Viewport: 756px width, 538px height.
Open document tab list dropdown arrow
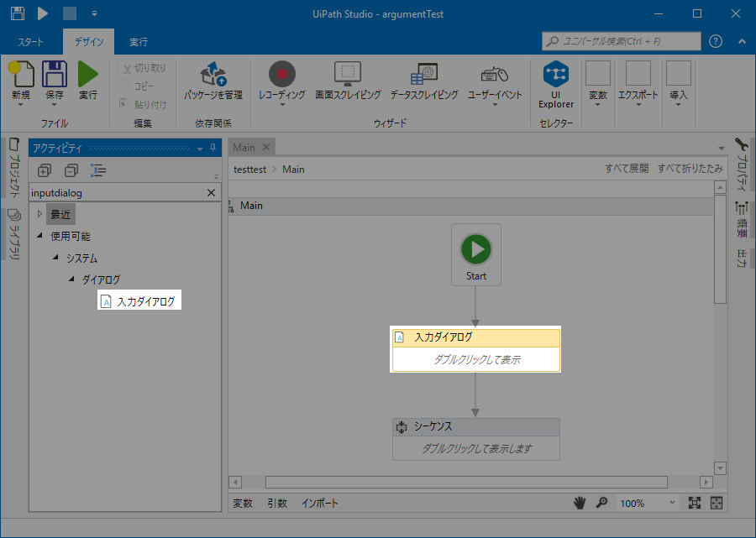pyautogui.click(x=722, y=148)
